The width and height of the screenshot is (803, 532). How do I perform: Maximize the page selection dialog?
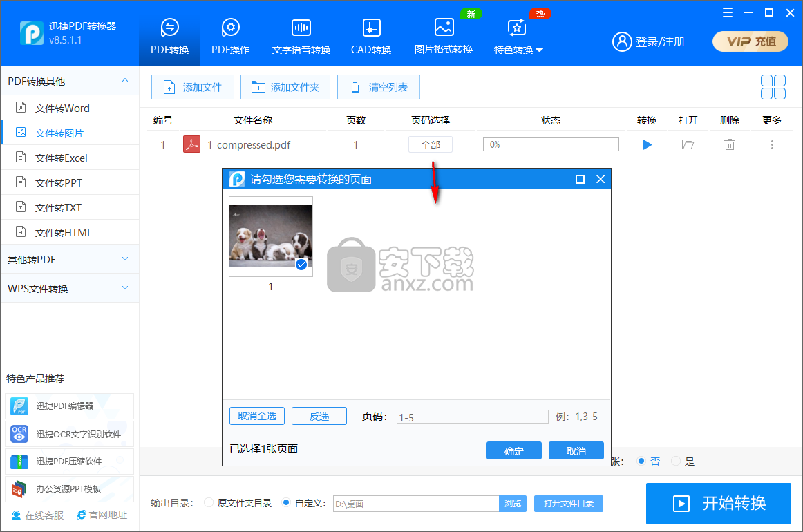[580, 179]
